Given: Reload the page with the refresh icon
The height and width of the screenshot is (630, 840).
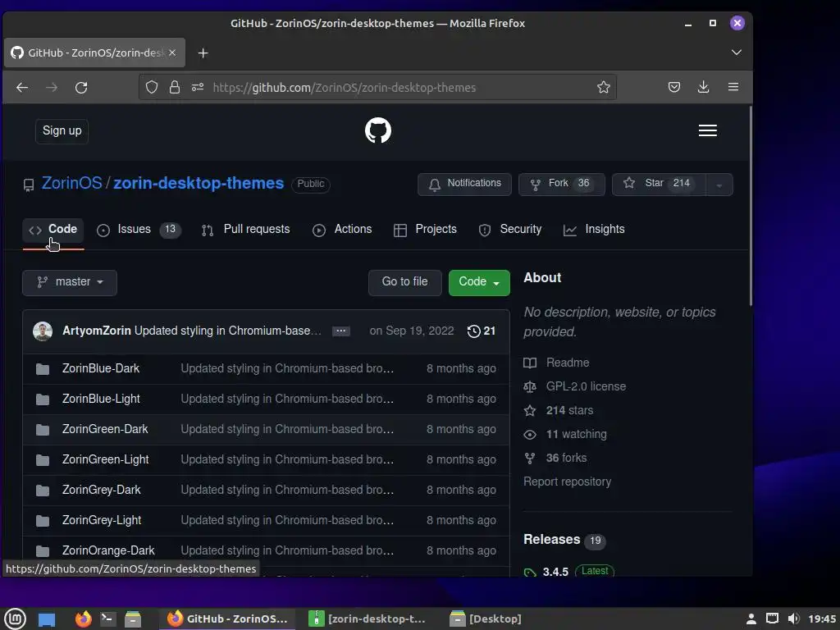Looking at the screenshot, I should coord(81,87).
